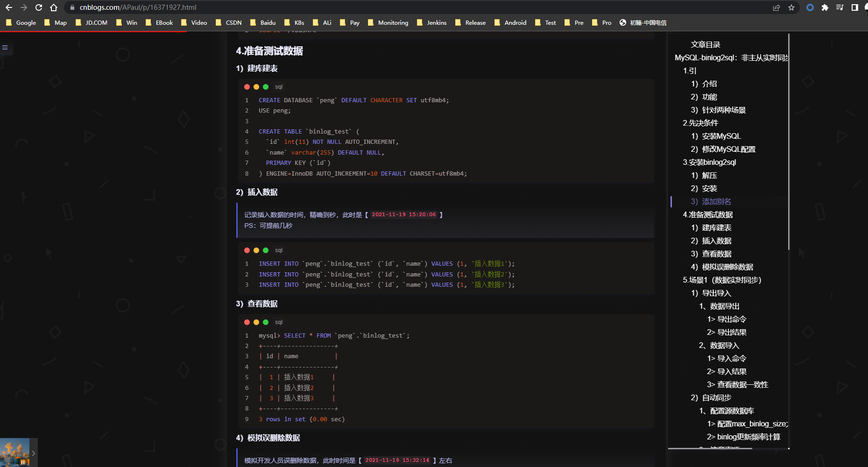868x467 pixels.
Task: Open the Monitoring bookmark folder
Action: click(388, 22)
